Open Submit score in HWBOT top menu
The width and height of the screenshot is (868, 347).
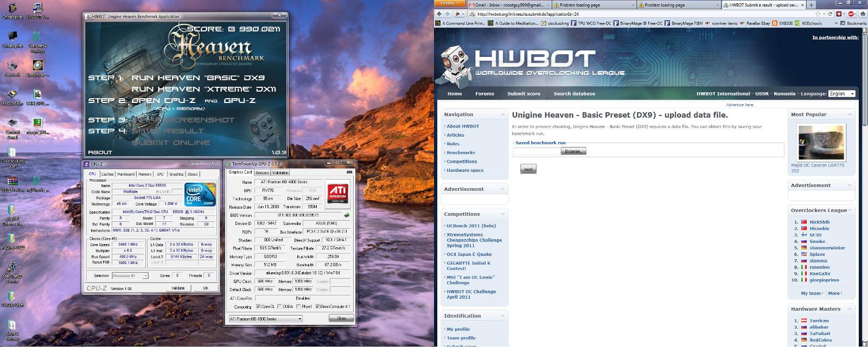click(x=524, y=94)
